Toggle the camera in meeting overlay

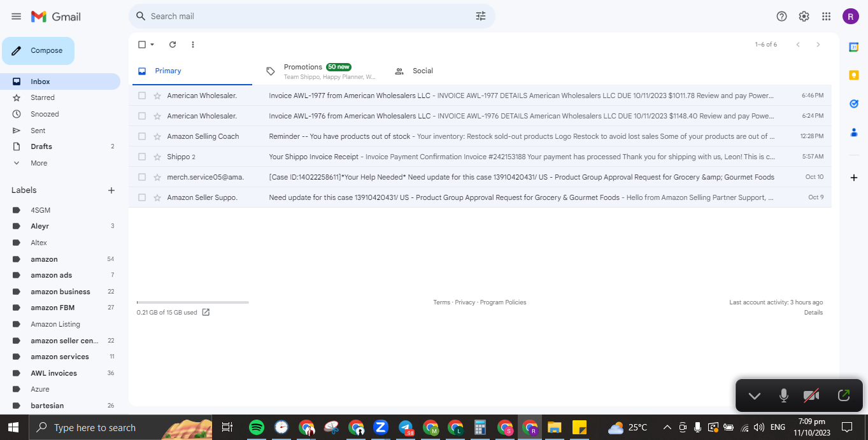coord(811,395)
